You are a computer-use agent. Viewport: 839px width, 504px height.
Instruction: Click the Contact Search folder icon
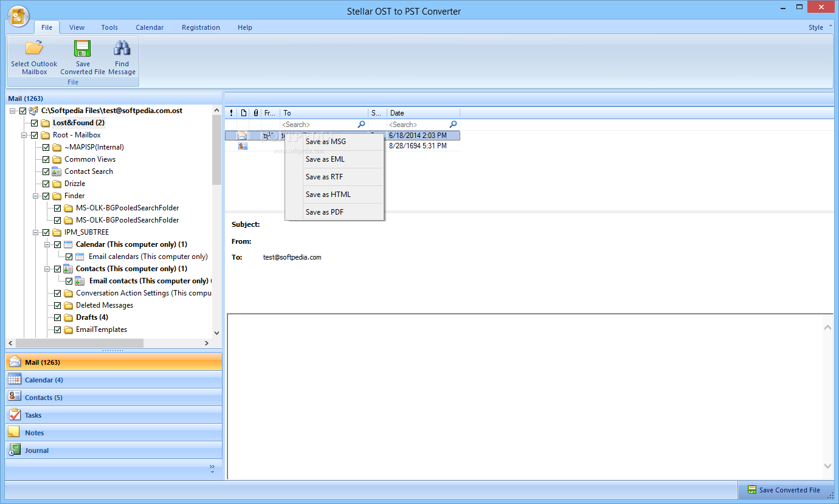[57, 171]
